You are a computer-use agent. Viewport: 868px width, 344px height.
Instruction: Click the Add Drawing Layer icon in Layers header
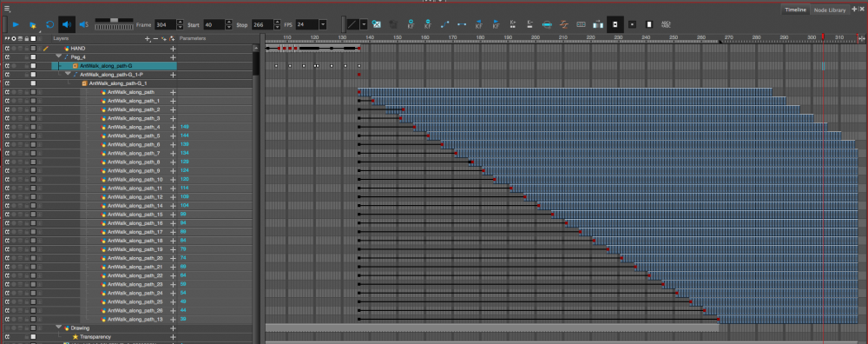click(x=164, y=39)
